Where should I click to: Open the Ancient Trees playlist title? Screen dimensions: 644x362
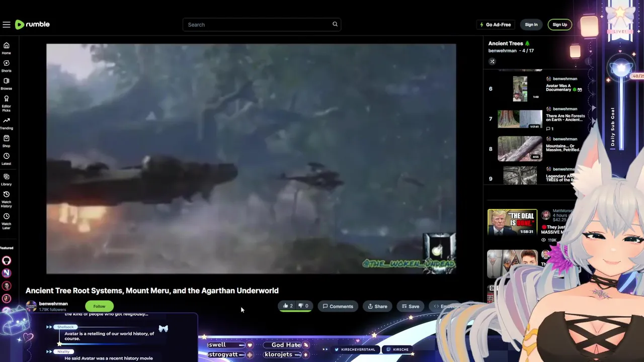coord(506,43)
